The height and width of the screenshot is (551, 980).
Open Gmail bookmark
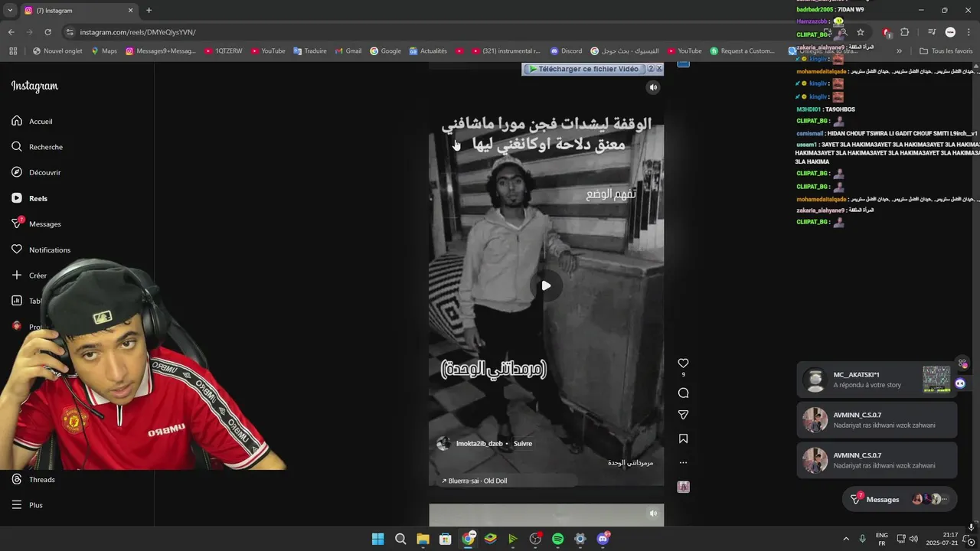point(348,51)
